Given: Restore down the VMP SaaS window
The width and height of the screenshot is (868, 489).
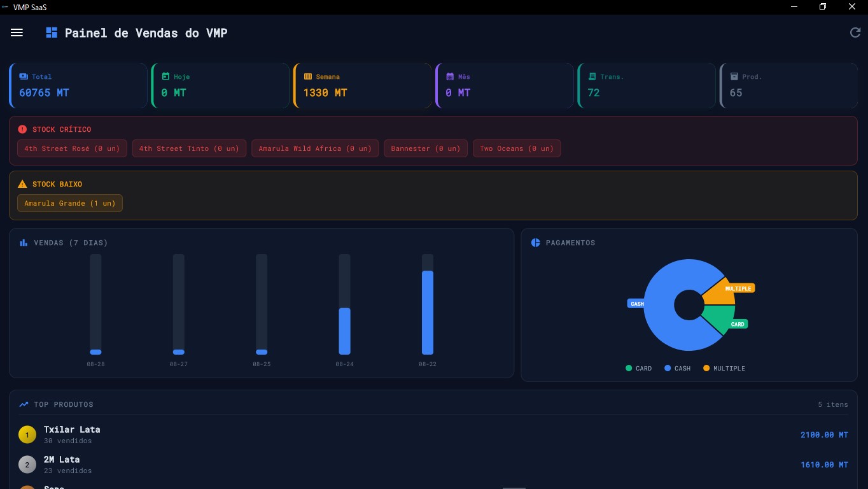Looking at the screenshot, I should pyautogui.click(x=823, y=7).
